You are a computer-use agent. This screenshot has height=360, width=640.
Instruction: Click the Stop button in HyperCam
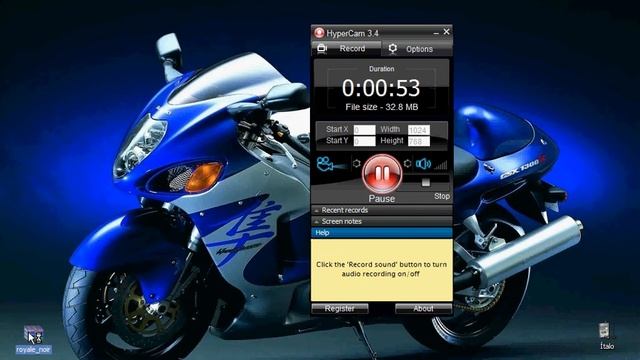(442, 196)
